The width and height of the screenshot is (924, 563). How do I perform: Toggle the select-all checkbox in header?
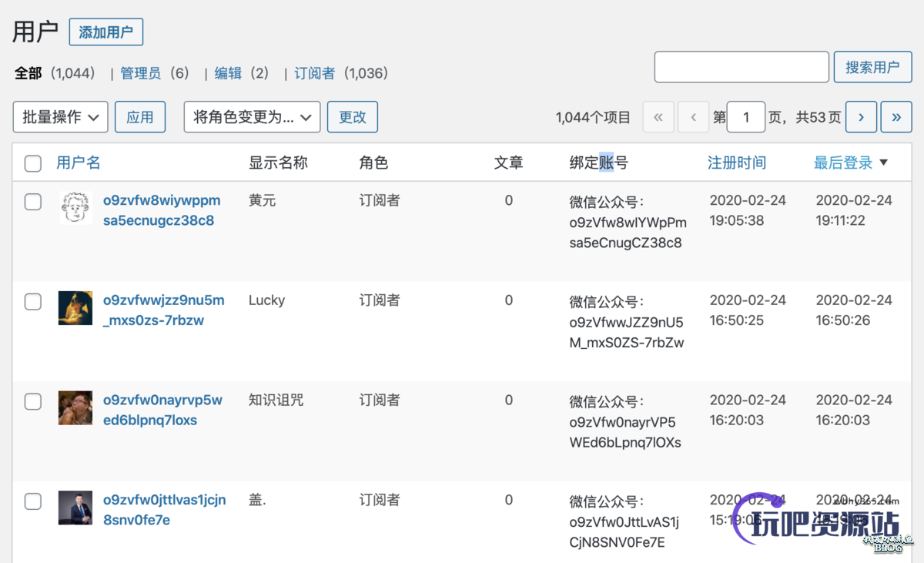point(33,163)
